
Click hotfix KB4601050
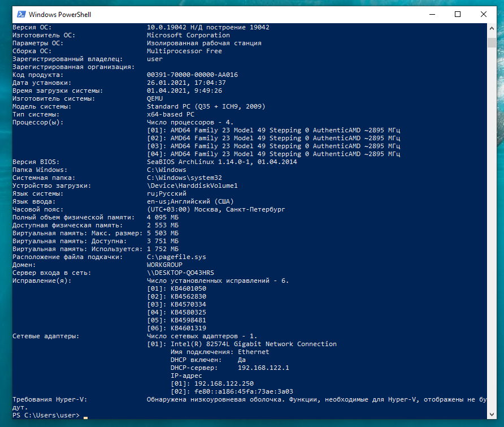pyautogui.click(x=188, y=288)
